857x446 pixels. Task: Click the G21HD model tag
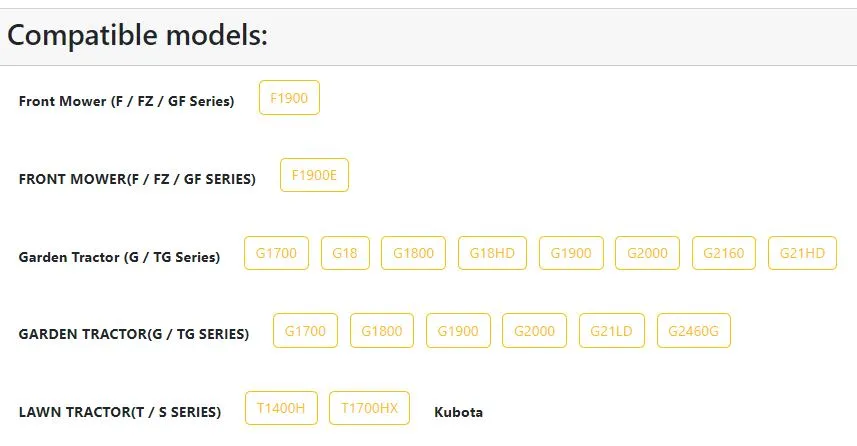tap(802, 253)
